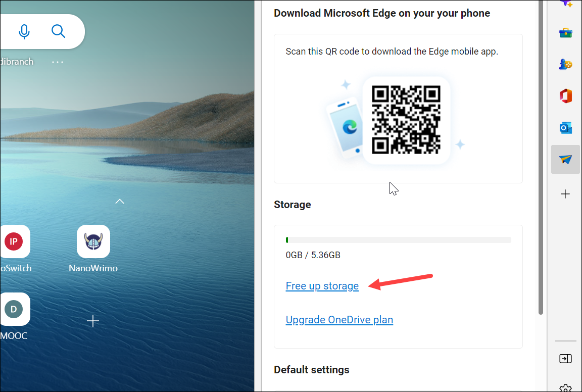Open more options beside dibranch
The image size is (582, 392).
point(57,62)
